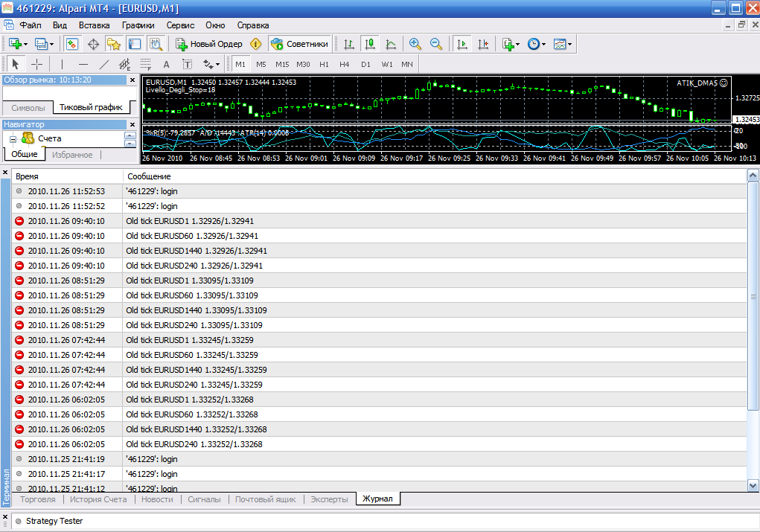Click the Сообщение column header
Image resolution: width=760 pixels, height=532 pixels.
point(435,176)
